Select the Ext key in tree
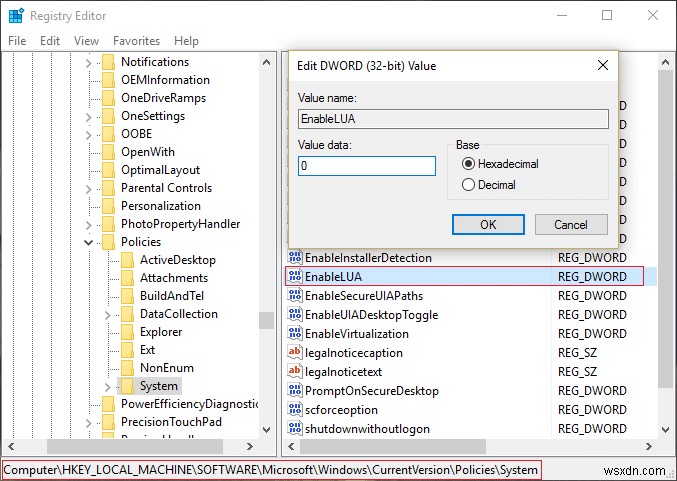Viewport: 677px width, 481px height. [x=147, y=350]
